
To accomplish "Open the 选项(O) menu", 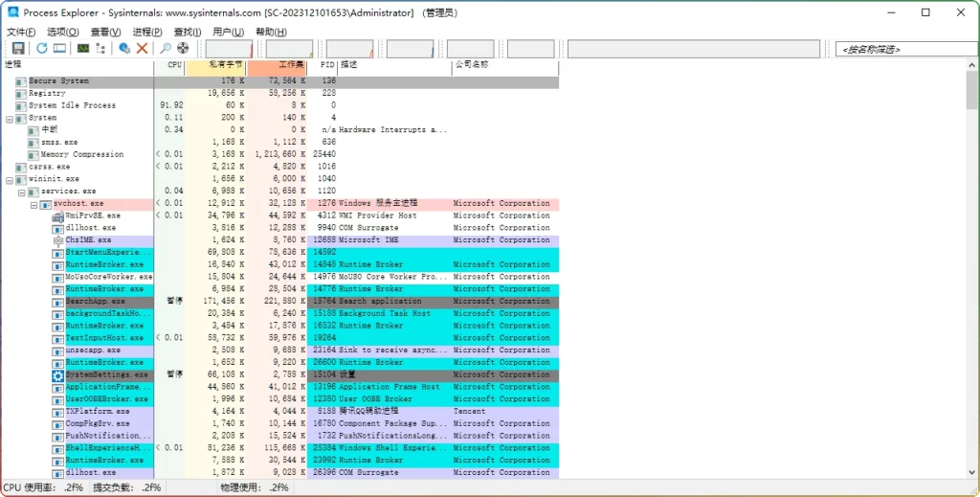I will point(63,32).
